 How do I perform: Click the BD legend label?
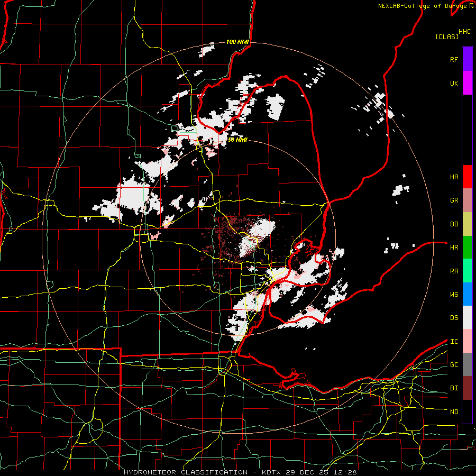(x=454, y=224)
